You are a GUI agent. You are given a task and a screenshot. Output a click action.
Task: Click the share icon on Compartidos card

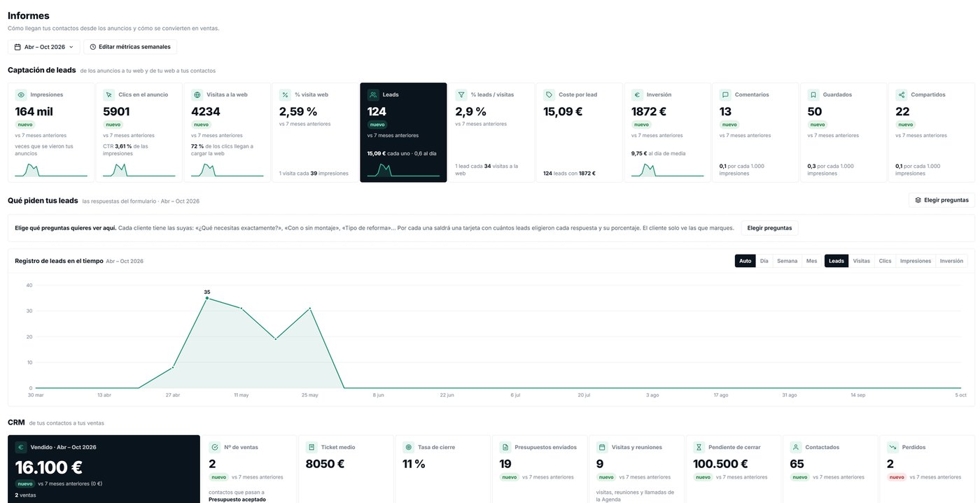[902, 94]
